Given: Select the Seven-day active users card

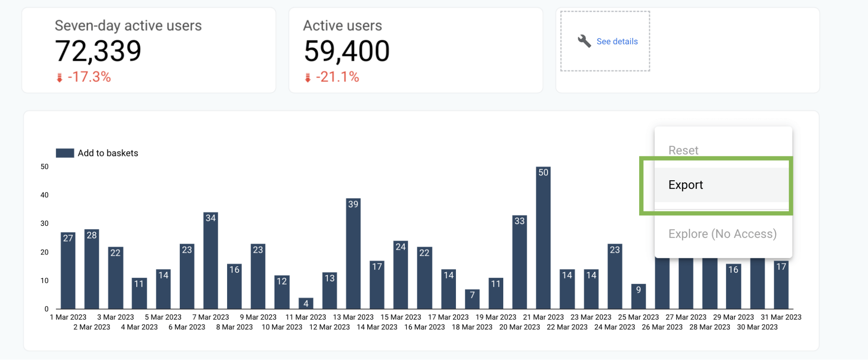Looking at the screenshot, I should (149, 49).
